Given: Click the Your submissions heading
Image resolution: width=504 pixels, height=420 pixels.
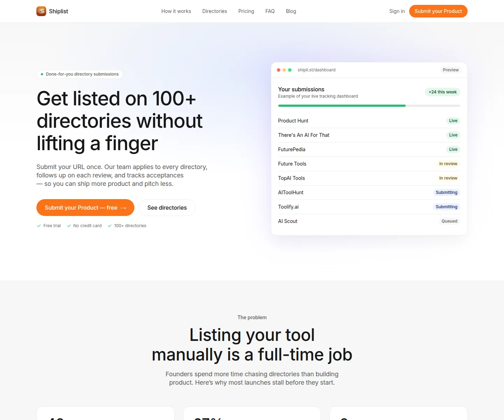Looking at the screenshot, I should pyautogui.click(x=301, y=89).
